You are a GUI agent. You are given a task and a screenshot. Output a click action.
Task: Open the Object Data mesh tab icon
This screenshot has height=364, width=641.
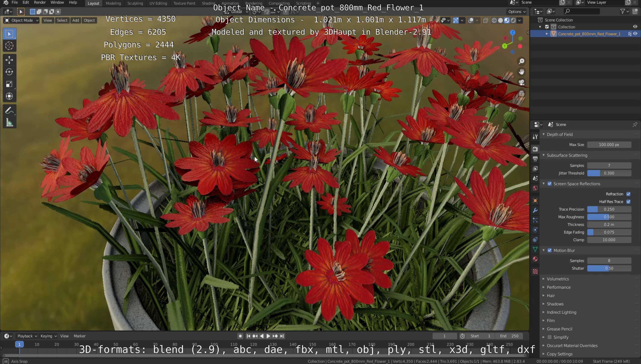(535, 249)
